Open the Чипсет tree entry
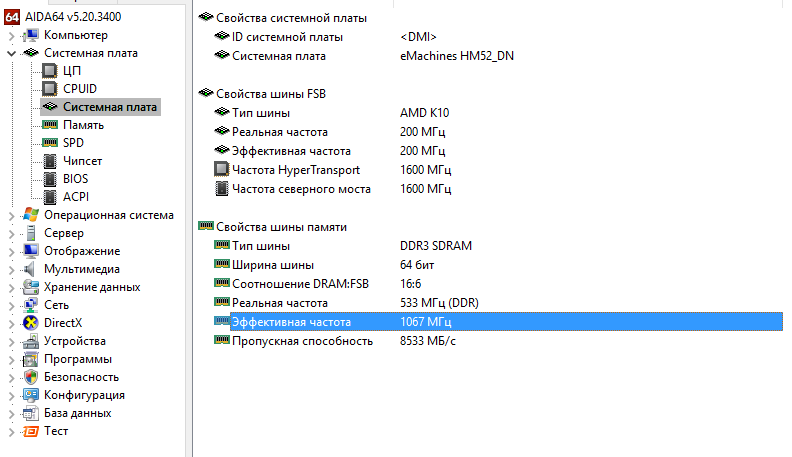792x457 pixels. [82, 161]
